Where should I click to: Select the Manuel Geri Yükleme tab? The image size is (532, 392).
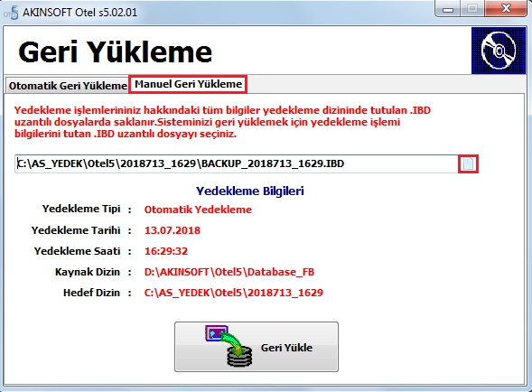188,84
